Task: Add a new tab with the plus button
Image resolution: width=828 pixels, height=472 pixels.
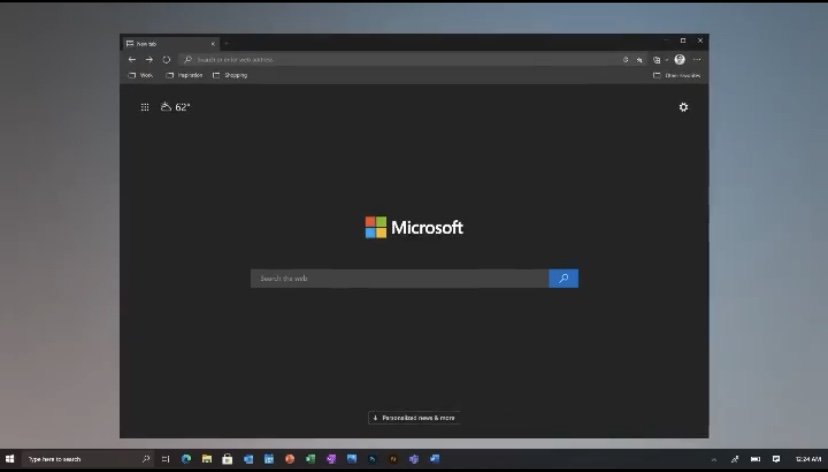Action: point(227,44)
